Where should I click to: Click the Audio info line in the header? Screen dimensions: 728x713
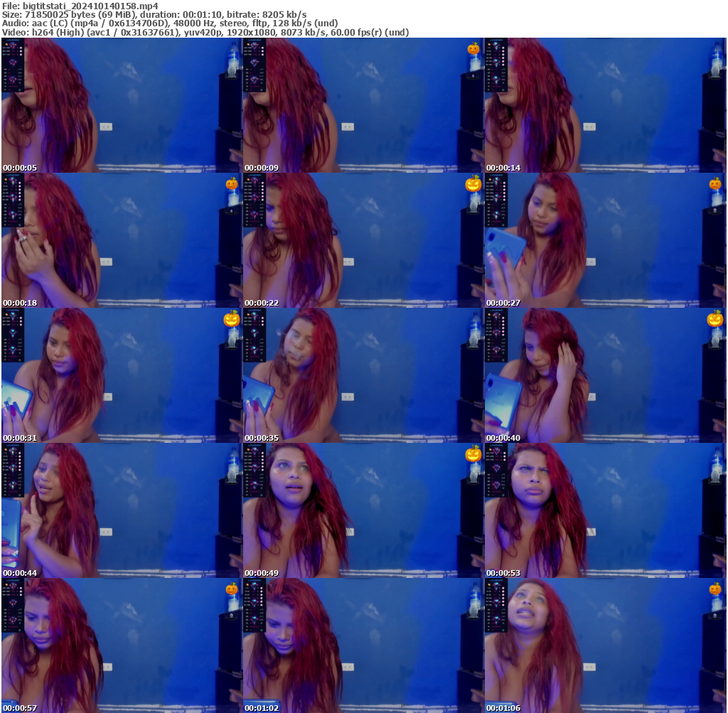tap(169, 23)
